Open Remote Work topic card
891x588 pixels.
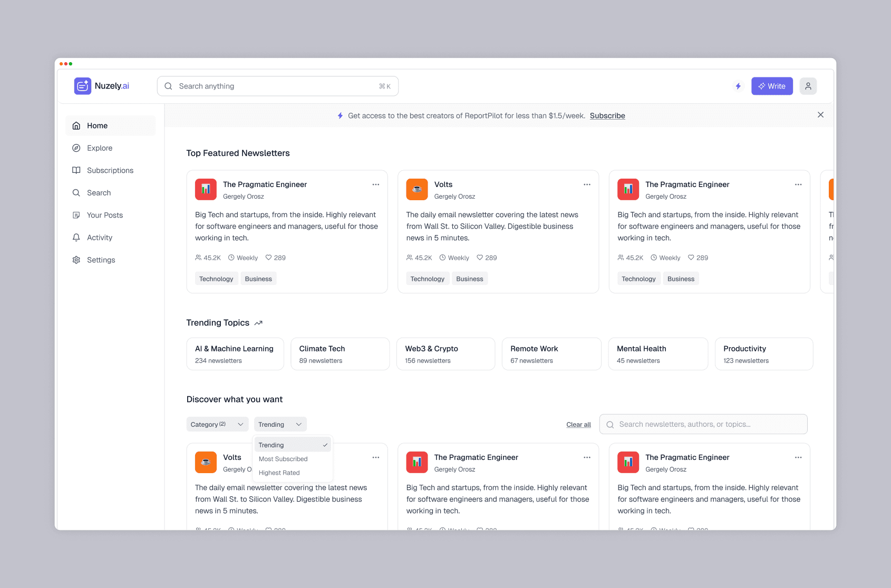(x=551, y=354)
